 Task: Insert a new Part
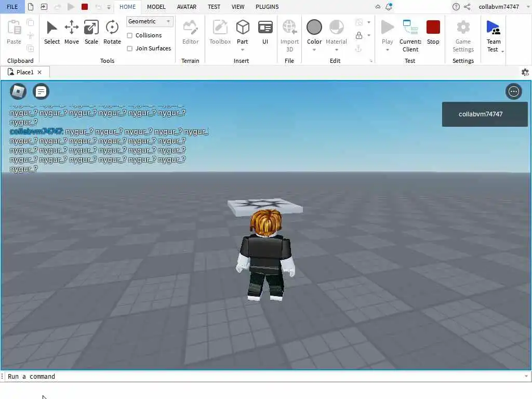point(242,32)
